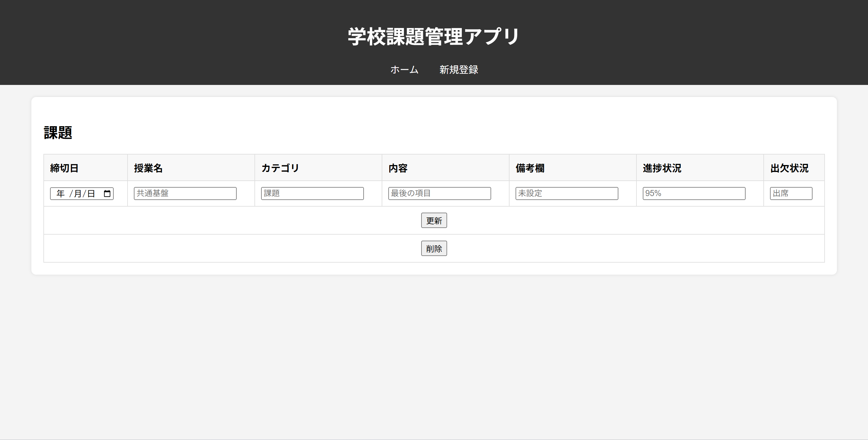Focus the 授業名 field showing 共通基盤

click(x=185, y=194)
